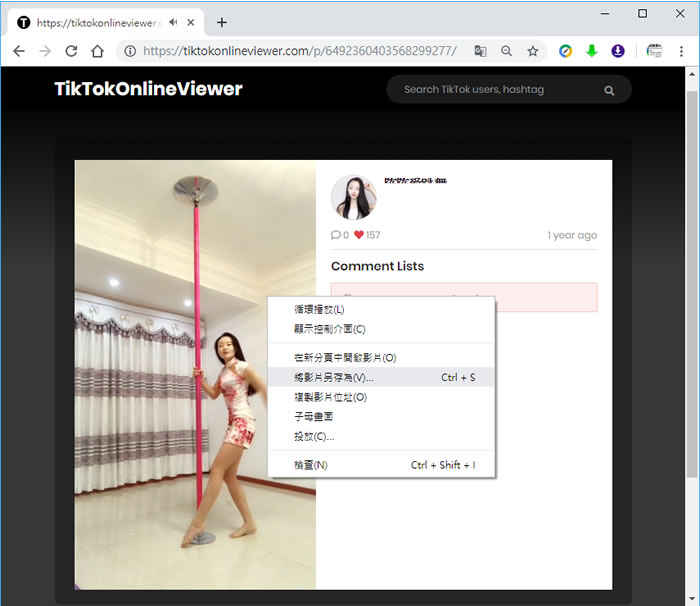
Task: Click the browser back arrow
Action: click(x=19, y=51)
